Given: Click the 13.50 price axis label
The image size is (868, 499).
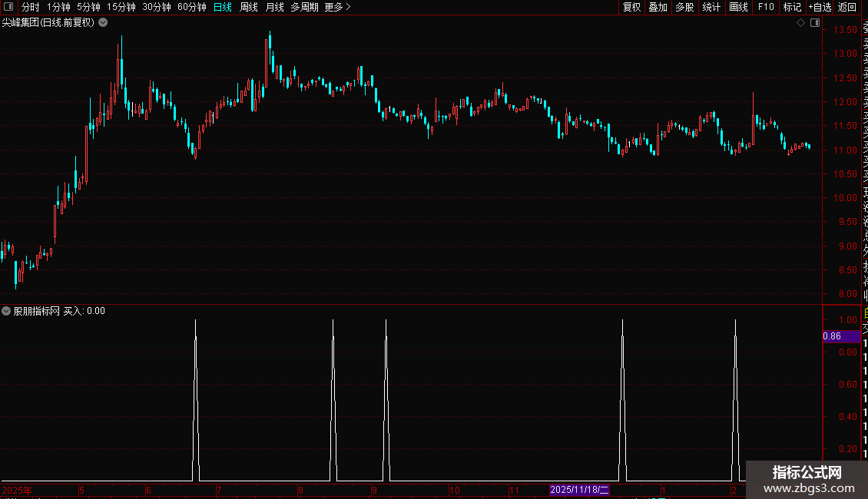Looking at the screenshot, I should pyautogui.click(x=845, y=30).
